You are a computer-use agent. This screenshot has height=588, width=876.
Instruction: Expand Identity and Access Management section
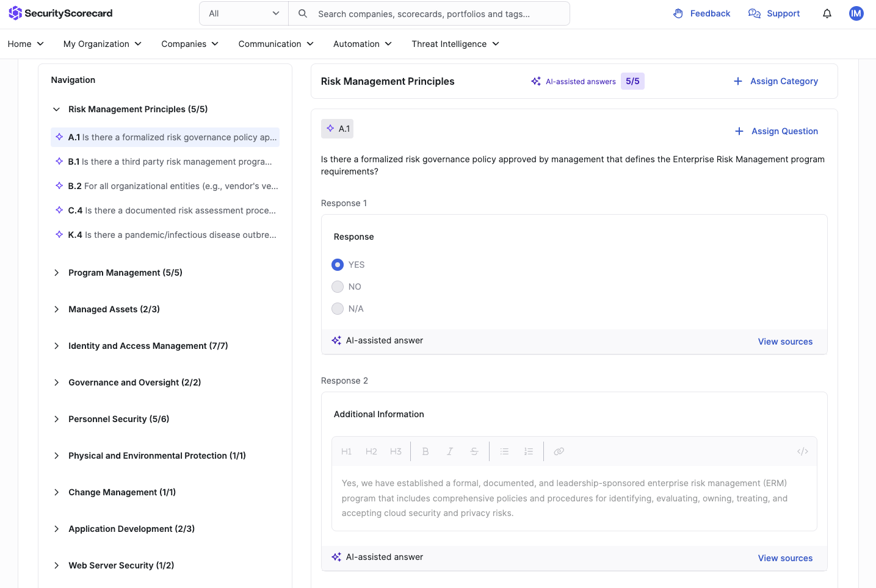coord(56,346)
